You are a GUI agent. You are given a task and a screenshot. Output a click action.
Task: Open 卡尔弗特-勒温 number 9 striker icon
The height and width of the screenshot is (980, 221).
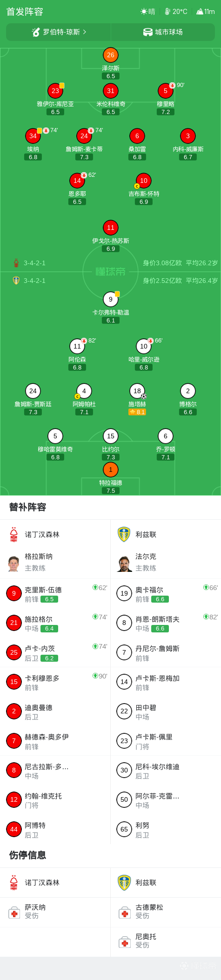tap(111, 299)
